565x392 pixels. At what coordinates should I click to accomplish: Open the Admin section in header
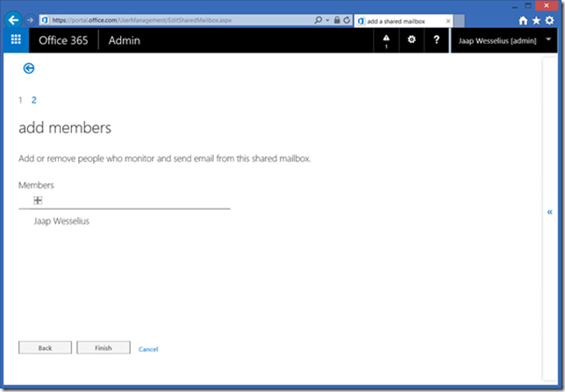[124, 40]
